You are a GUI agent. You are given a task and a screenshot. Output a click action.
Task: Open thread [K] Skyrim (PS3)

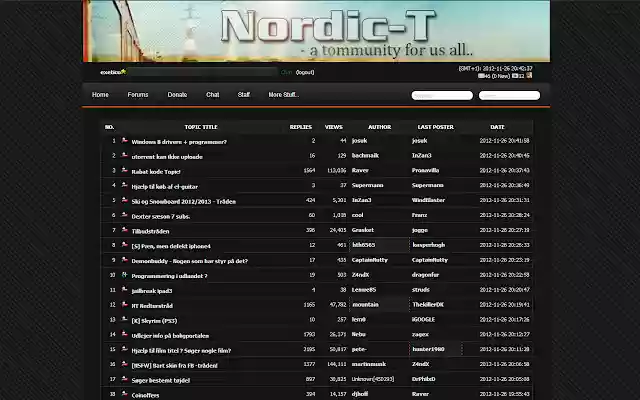point(154,321)
